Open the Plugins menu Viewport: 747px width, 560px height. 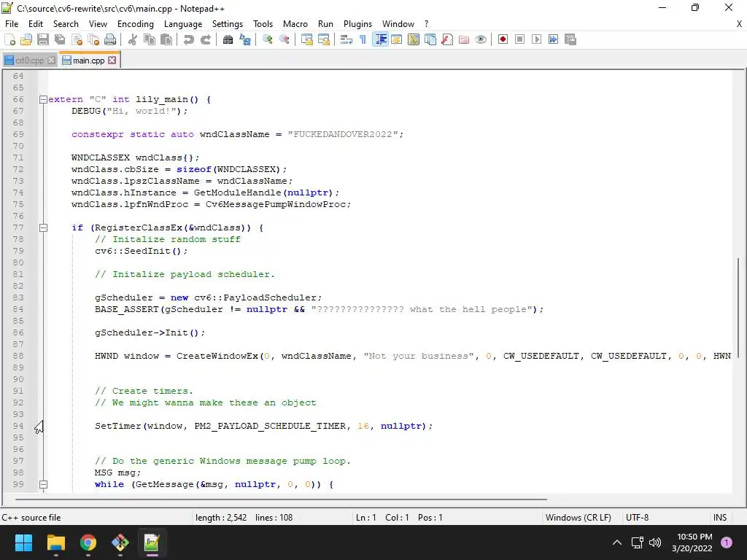357,24
